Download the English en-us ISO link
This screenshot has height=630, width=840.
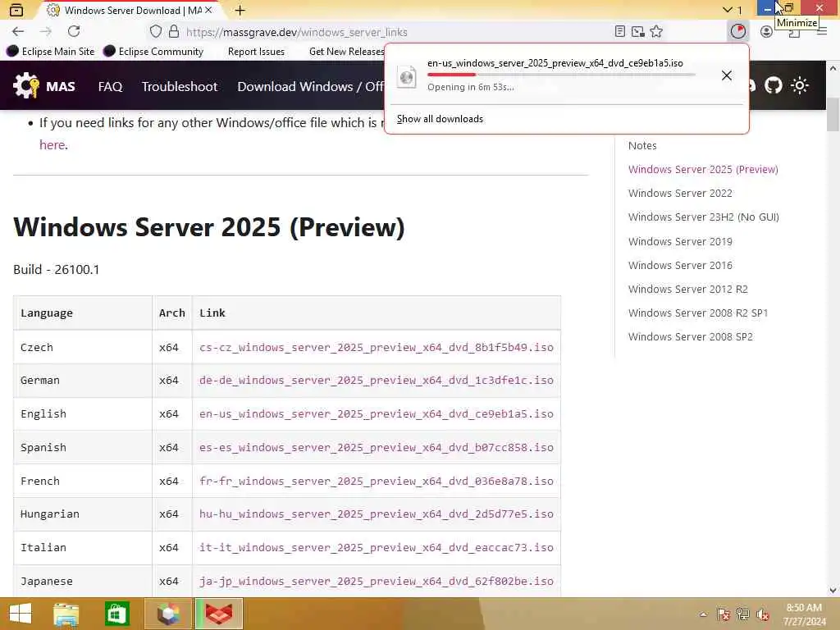[x=376, y=414]
